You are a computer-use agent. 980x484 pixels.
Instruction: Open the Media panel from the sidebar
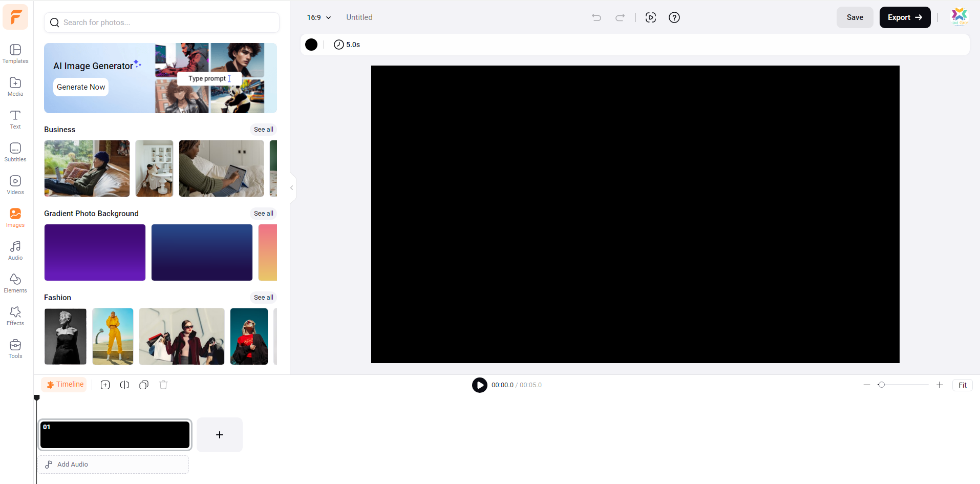pyautogui.click(x=15, y=86)
